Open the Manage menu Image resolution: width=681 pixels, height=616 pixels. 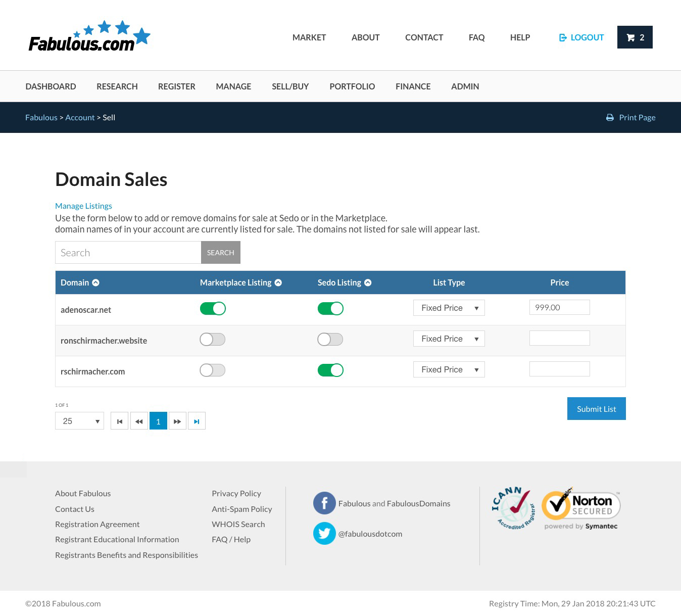[x=233, y=86]
